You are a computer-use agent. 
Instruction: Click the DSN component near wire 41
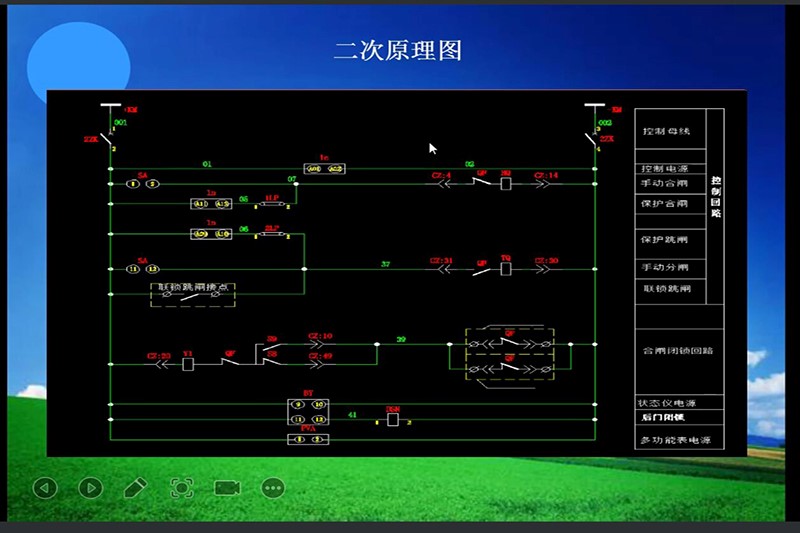point(393,420)
